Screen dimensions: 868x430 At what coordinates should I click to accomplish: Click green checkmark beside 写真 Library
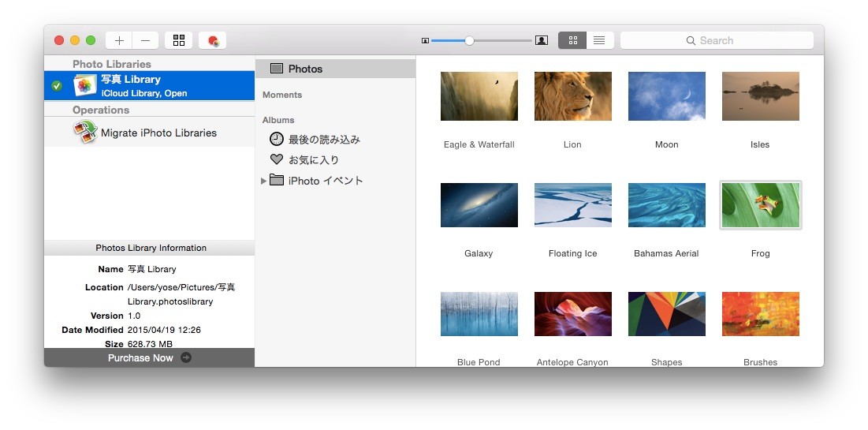(57, 86)
